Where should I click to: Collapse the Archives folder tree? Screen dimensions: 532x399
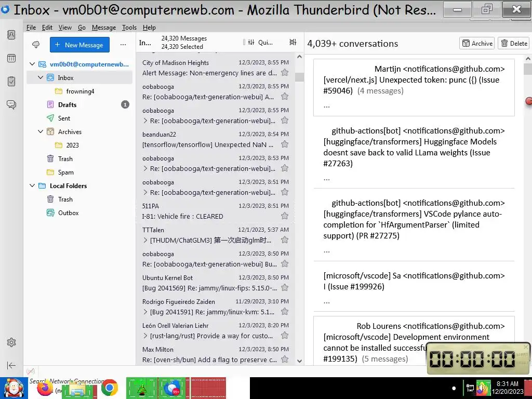click(41, 131)
